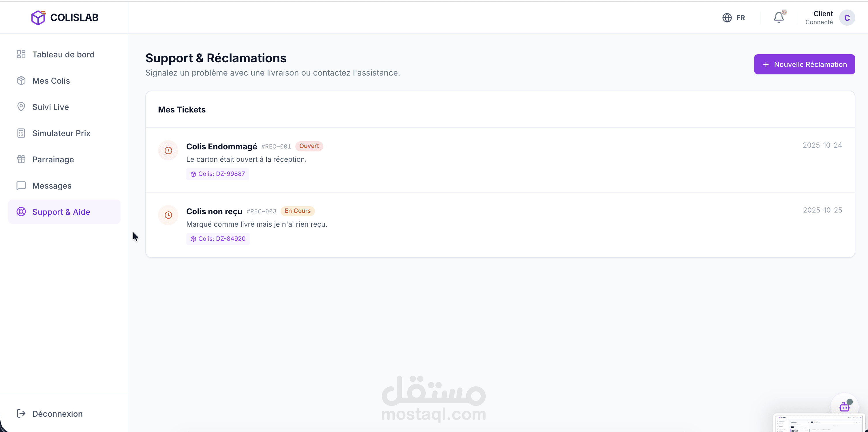Click the ColisLab cube logo
The height and width of the screenshot is (432, 868).
tap(38, 18)
